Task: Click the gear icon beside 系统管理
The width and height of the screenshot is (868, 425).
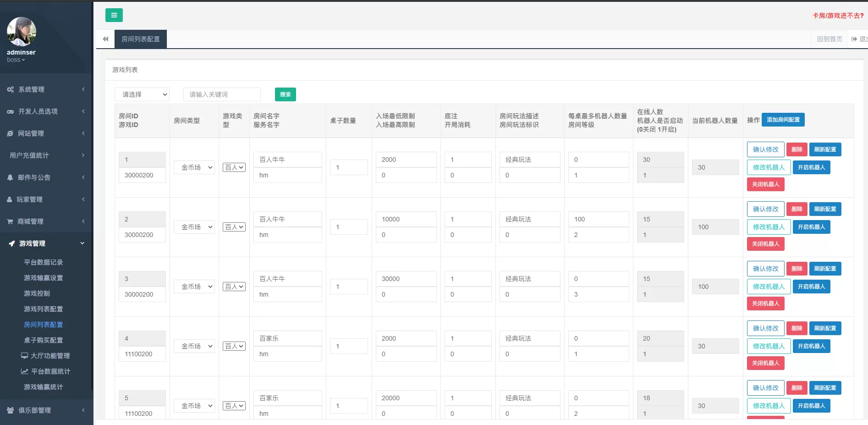Action: pos(10,89)
